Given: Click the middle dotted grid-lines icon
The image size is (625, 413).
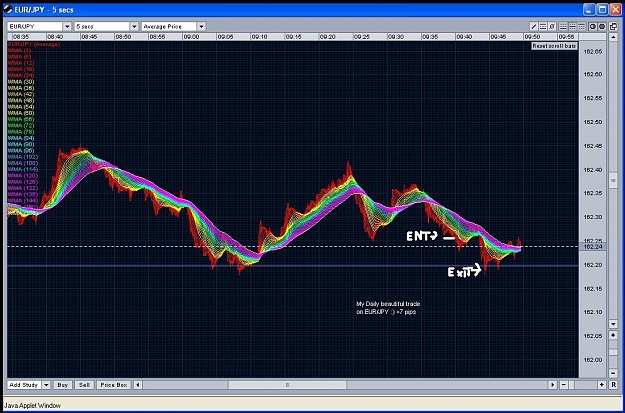Looking at the screenshot, I should point(572,27).
